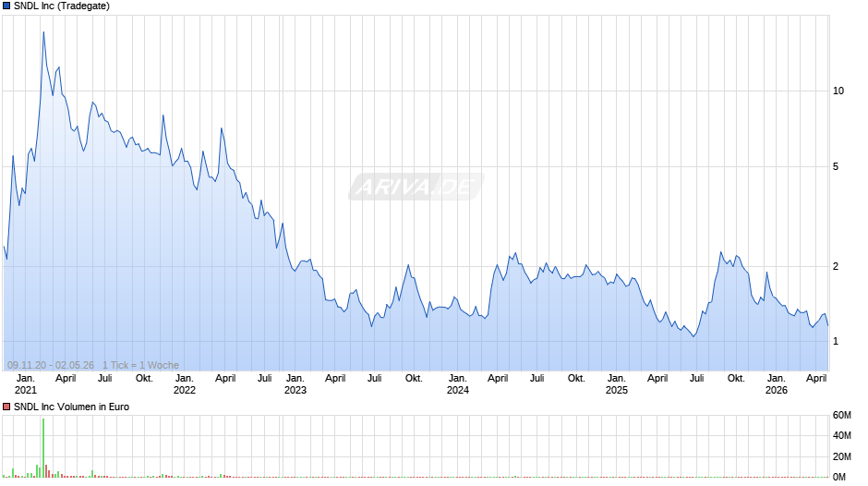Click the highest price peak in early 2021
The height and width of the screenshot is (486, 868).
point(43,32)
